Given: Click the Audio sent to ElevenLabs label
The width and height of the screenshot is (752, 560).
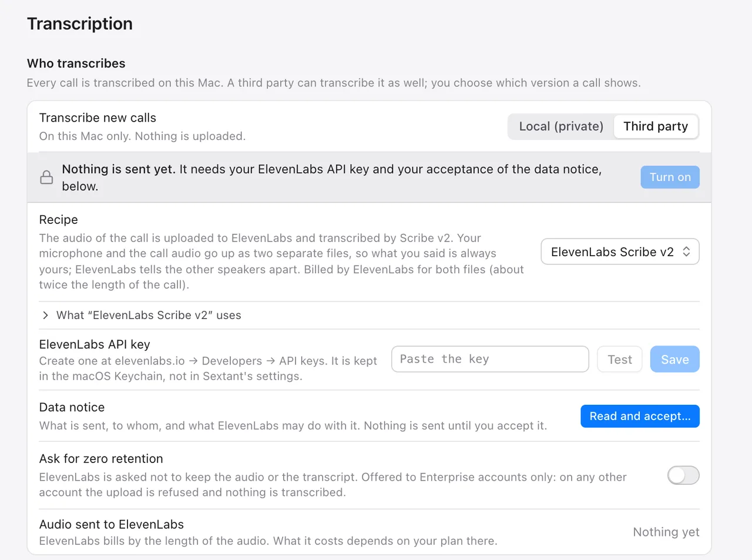Looking at the screenshot, I should 112,524.
